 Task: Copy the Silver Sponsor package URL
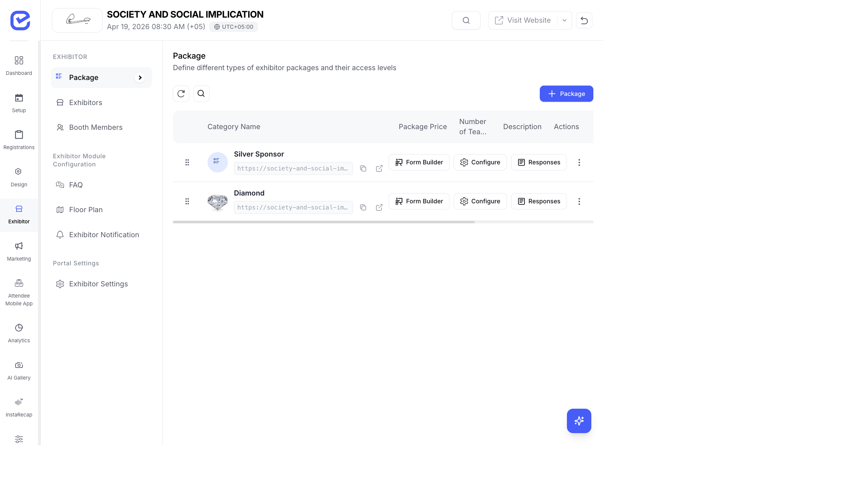tap(363, 168)
